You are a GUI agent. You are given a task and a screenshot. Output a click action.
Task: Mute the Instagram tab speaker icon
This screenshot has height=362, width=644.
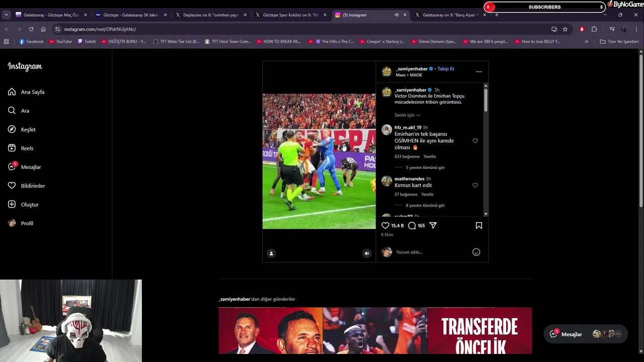(x=396, y=15)
